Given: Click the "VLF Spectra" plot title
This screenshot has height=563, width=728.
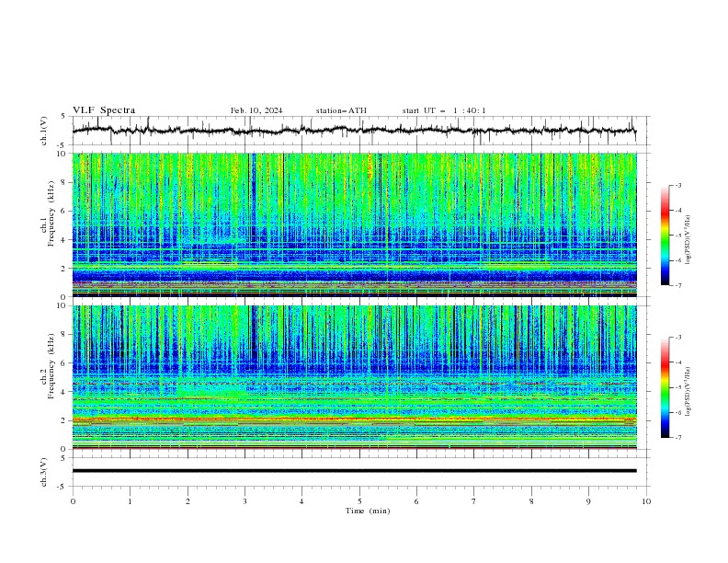Looking at the screenshot, I should click(104, 110).
